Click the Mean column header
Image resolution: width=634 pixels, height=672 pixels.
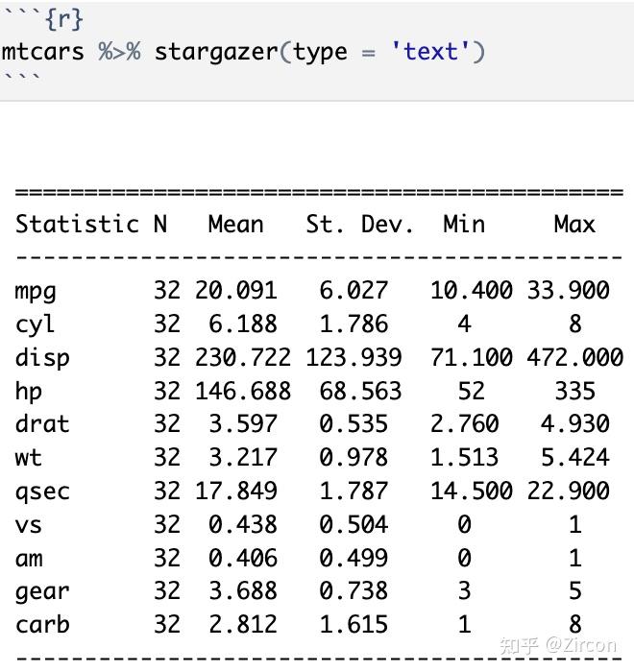235,225
